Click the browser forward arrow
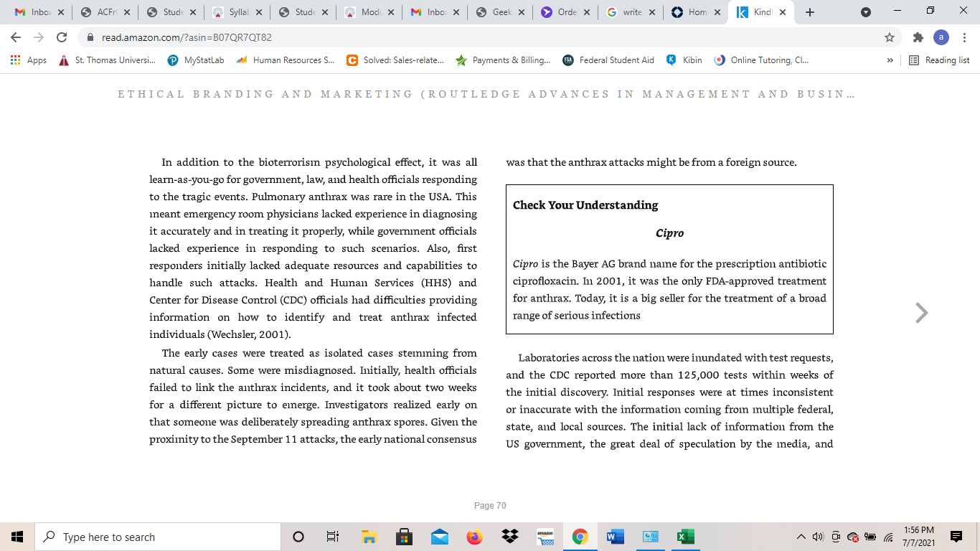This screenshot has width=980, height=551. [38, 37]
